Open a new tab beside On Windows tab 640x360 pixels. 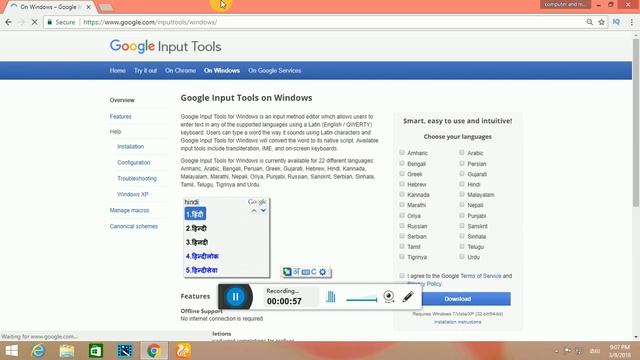[106, 7]
